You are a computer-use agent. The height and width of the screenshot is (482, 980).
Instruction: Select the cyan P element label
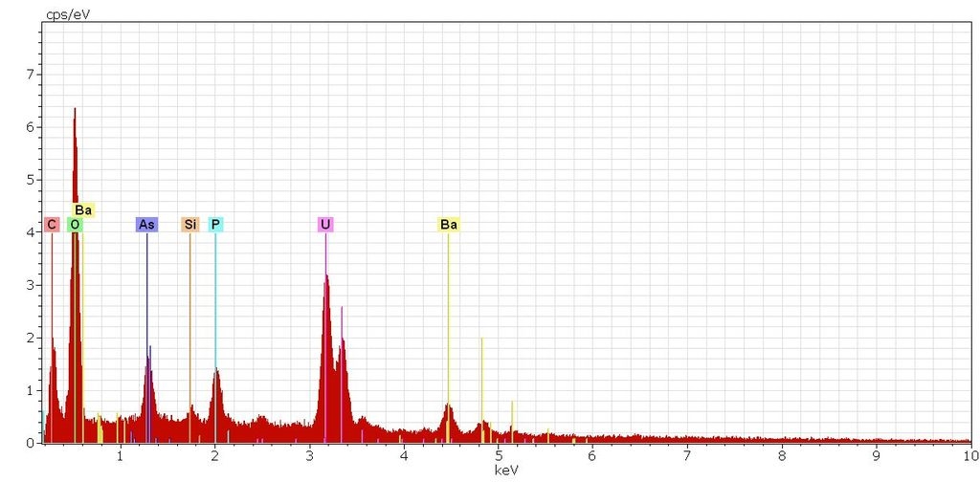[x=215, y=225]
